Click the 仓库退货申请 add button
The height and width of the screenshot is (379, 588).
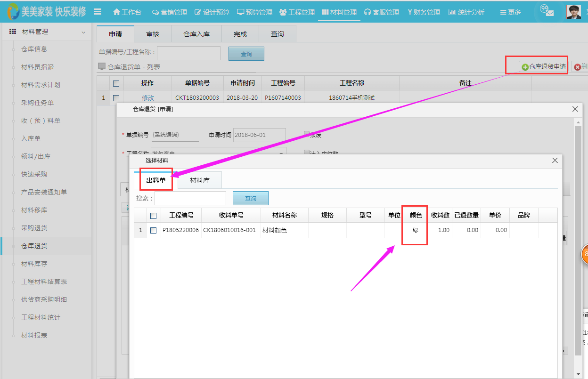543,67
